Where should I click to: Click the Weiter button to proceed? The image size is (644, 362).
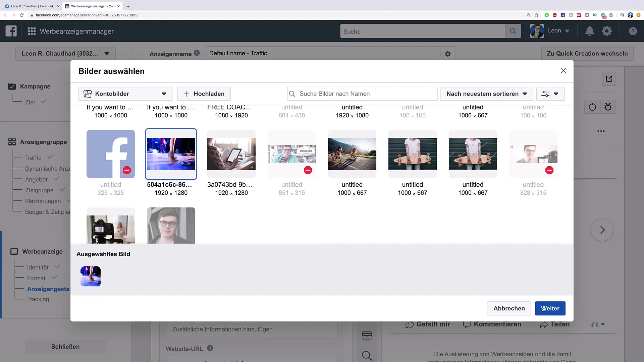[x=550, y=308]
